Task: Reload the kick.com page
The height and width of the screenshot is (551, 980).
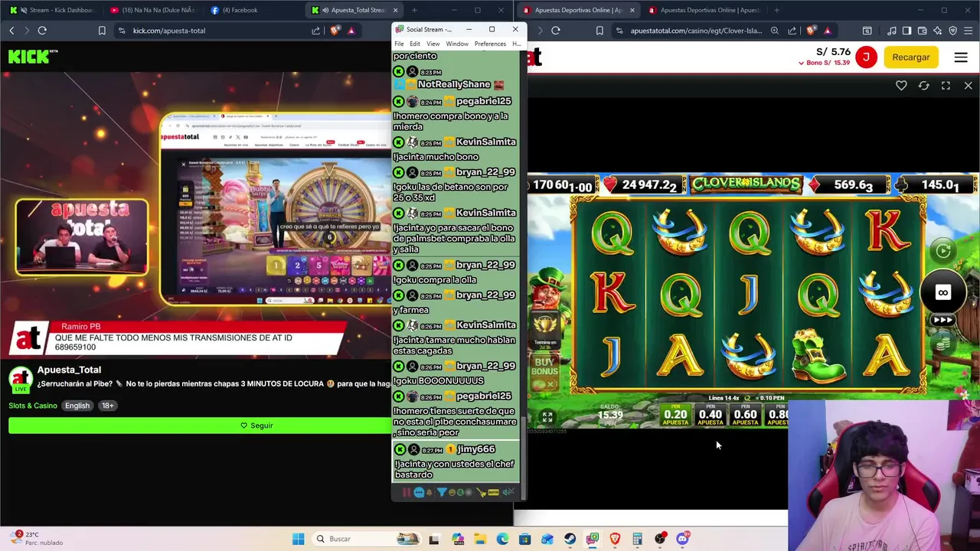Action: (x=42, y=31)
